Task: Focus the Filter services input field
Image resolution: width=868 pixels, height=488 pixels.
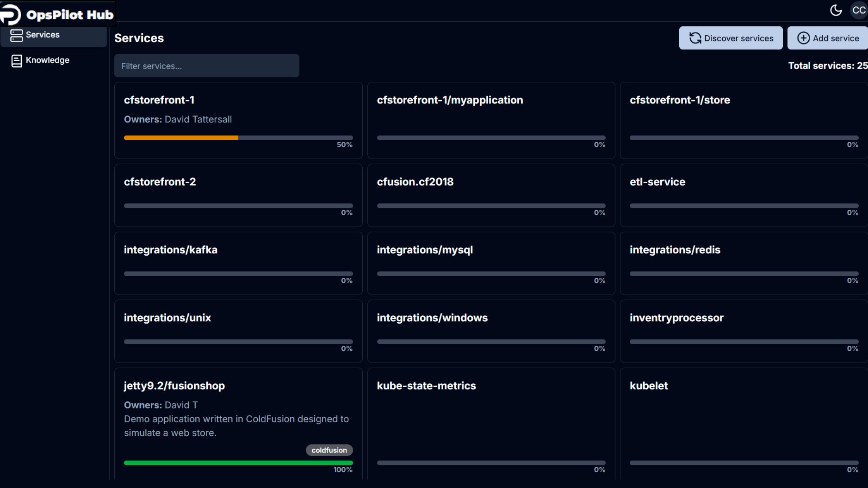Action: (x=207, y=66)
